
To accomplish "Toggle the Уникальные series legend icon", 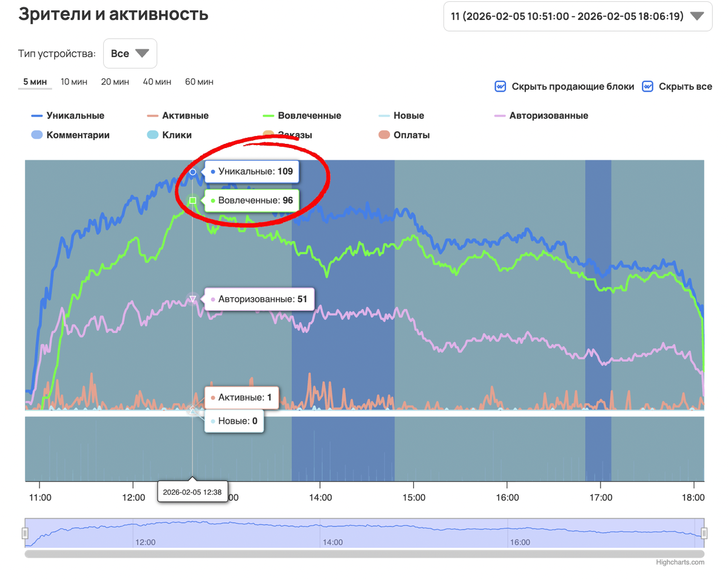I will pos(36,116).
